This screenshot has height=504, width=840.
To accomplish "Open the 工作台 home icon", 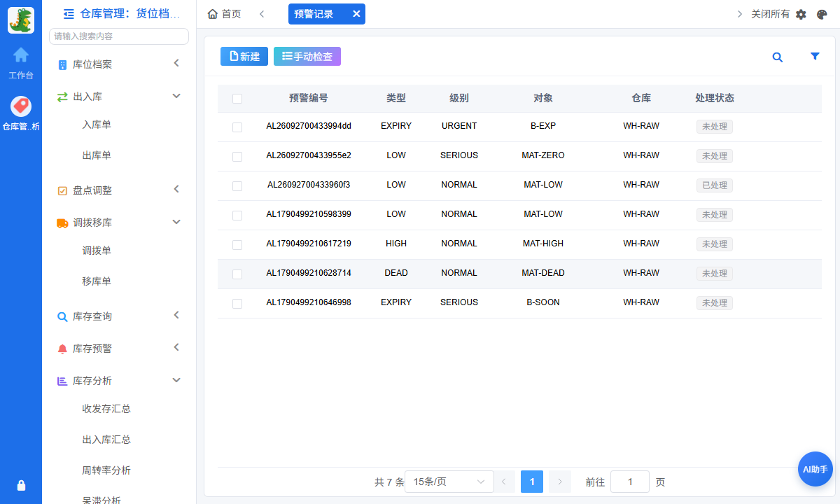I will pyautogui.click(x=21, y=55).
